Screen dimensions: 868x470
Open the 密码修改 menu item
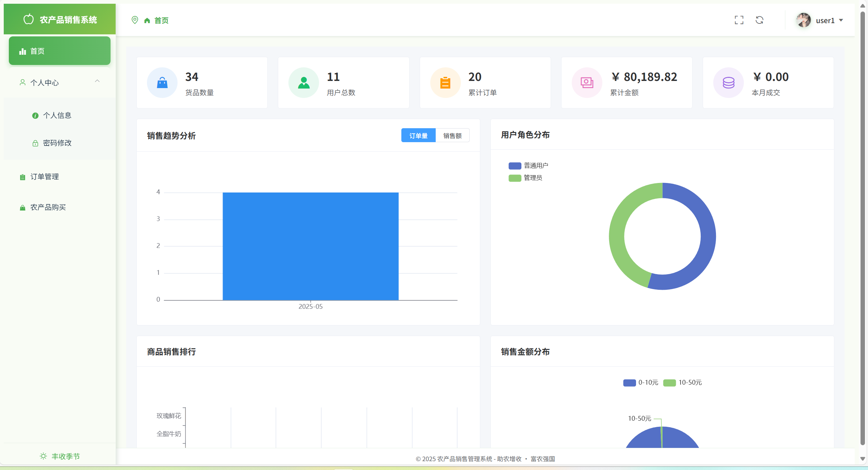(x=60, y=143)
